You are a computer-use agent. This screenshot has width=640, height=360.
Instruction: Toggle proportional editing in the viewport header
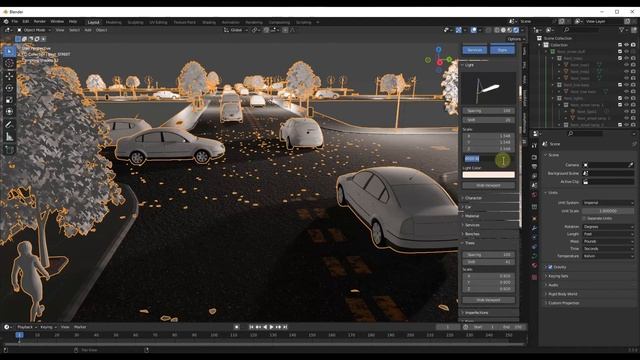pyautogui.click(x=285, y=30)
